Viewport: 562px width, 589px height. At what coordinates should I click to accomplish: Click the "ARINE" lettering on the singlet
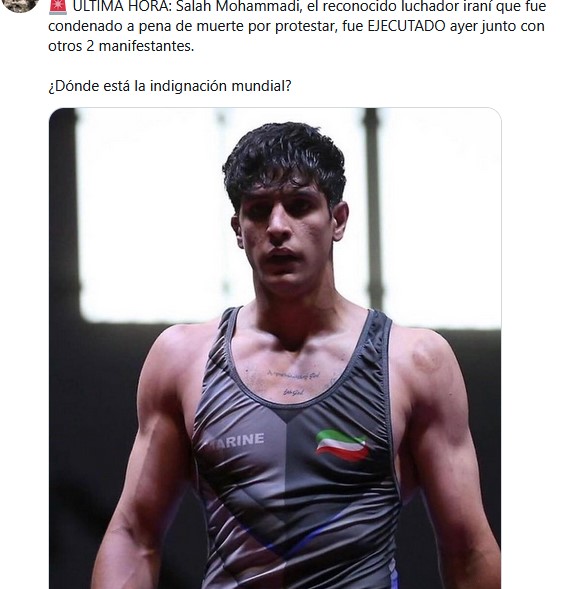click(237, 441)
